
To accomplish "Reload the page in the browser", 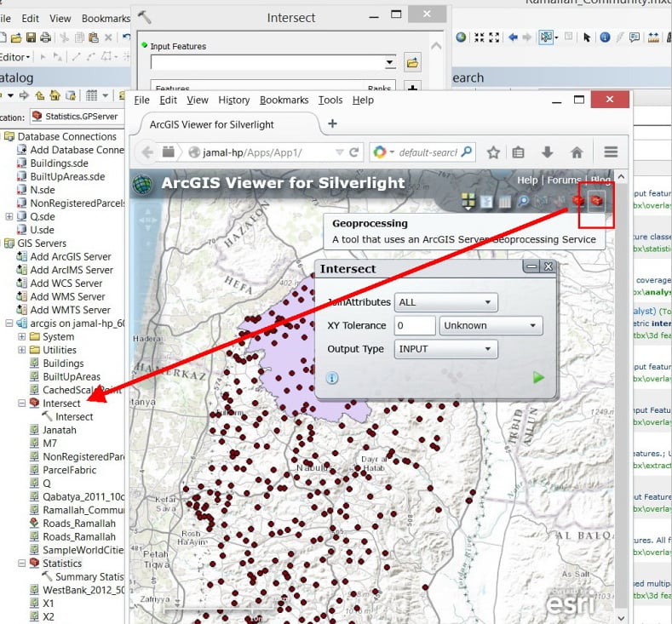I will [x=354, y=152].
